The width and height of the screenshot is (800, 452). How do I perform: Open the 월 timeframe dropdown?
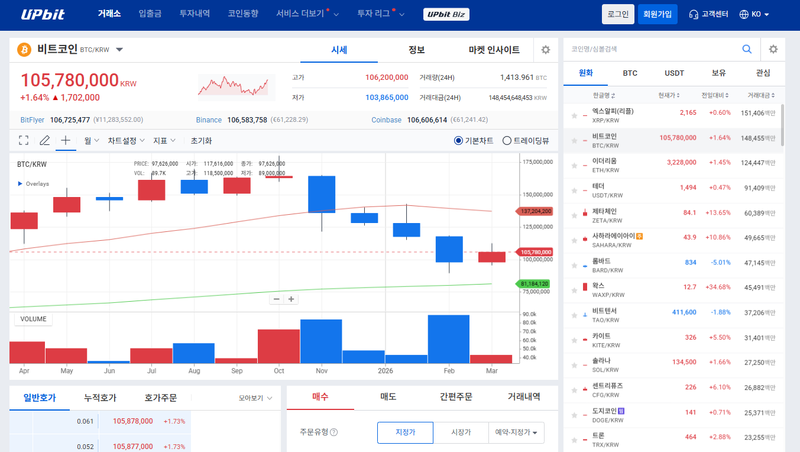click(x=92, y=141)
